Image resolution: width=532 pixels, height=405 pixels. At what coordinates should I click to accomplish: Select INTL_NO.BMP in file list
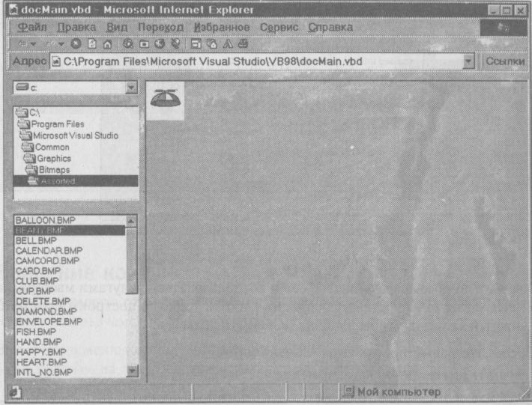(44, 373)
